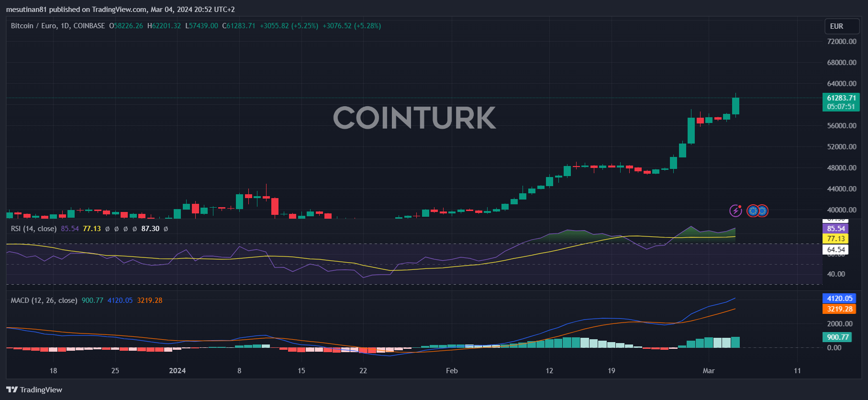Click the 52000.00 price scale label

(842, 147)
